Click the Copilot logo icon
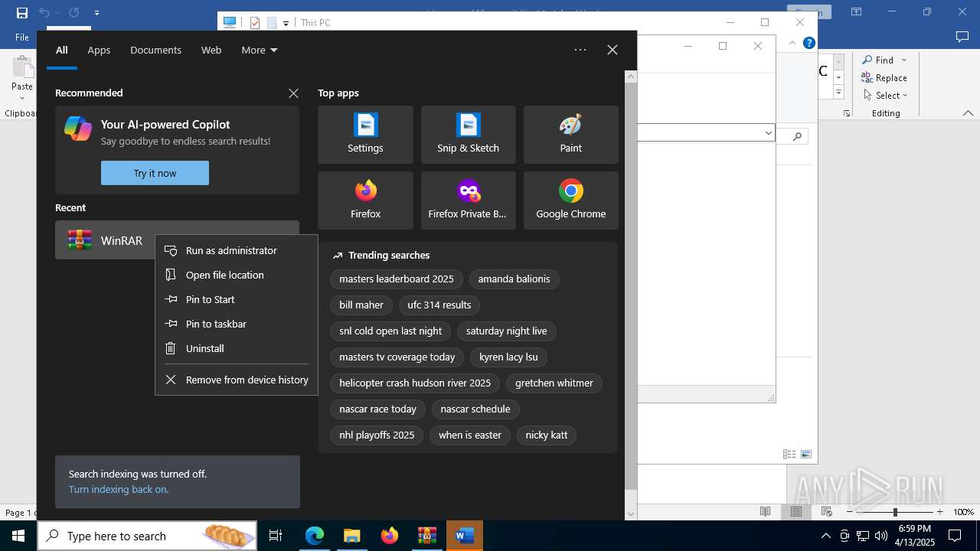980x551 pixels. [x=78, y=128]
